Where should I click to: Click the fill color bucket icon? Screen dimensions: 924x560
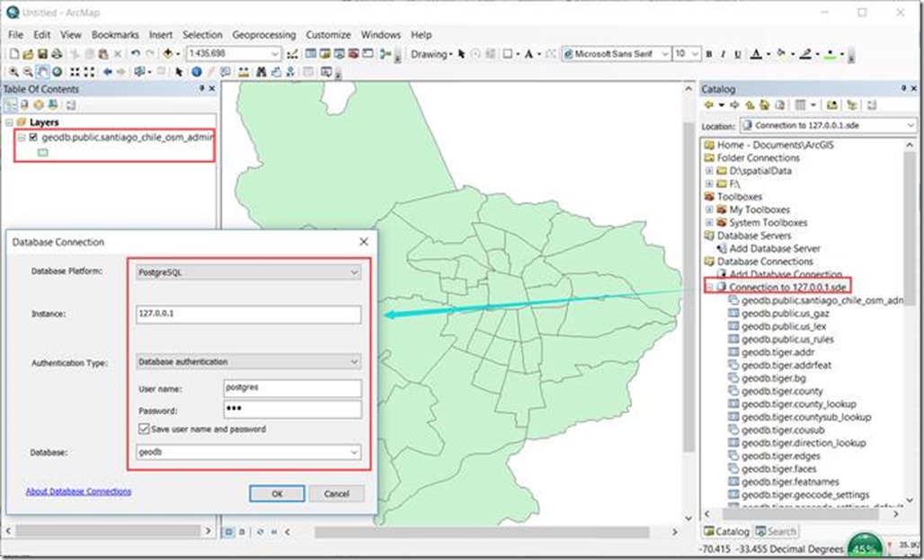coord(781,52)
